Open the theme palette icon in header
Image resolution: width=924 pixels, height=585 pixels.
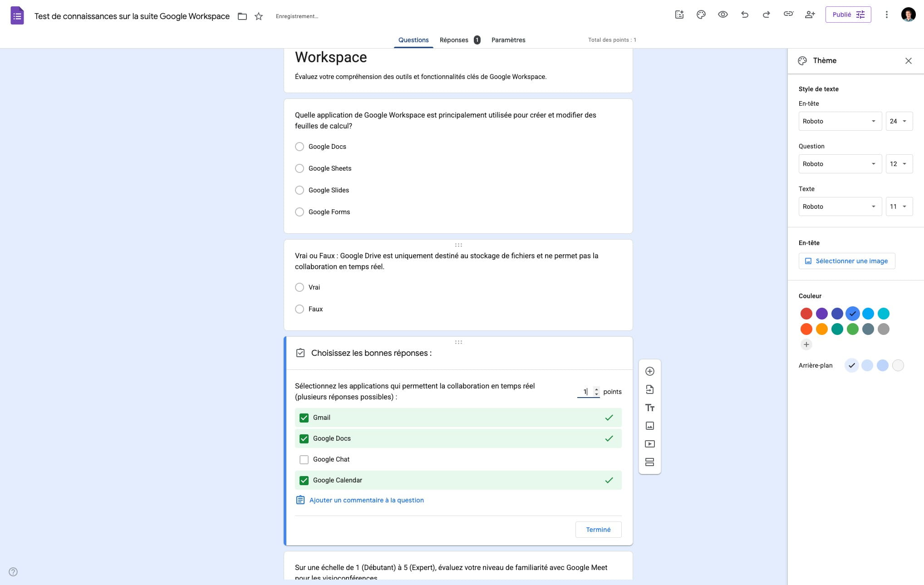click(x=701, y=15)
